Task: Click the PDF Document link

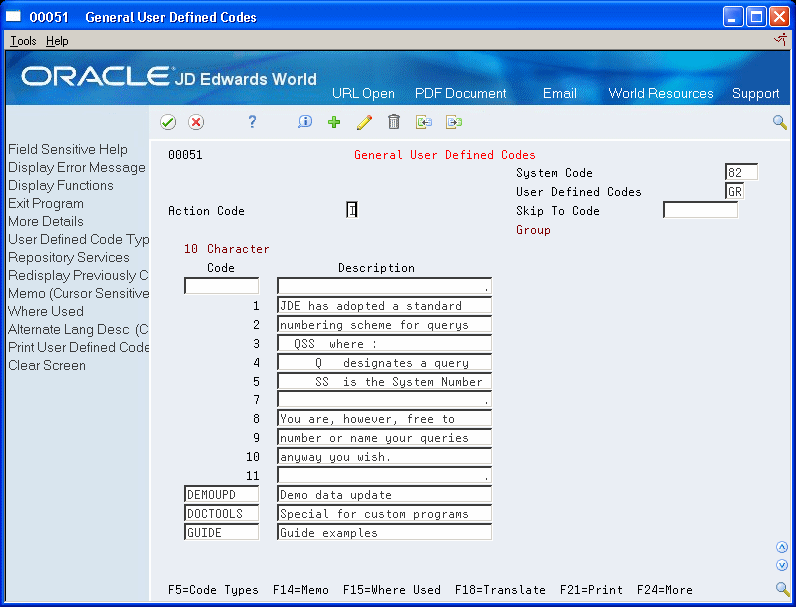Action: click(x=460, y=93)
